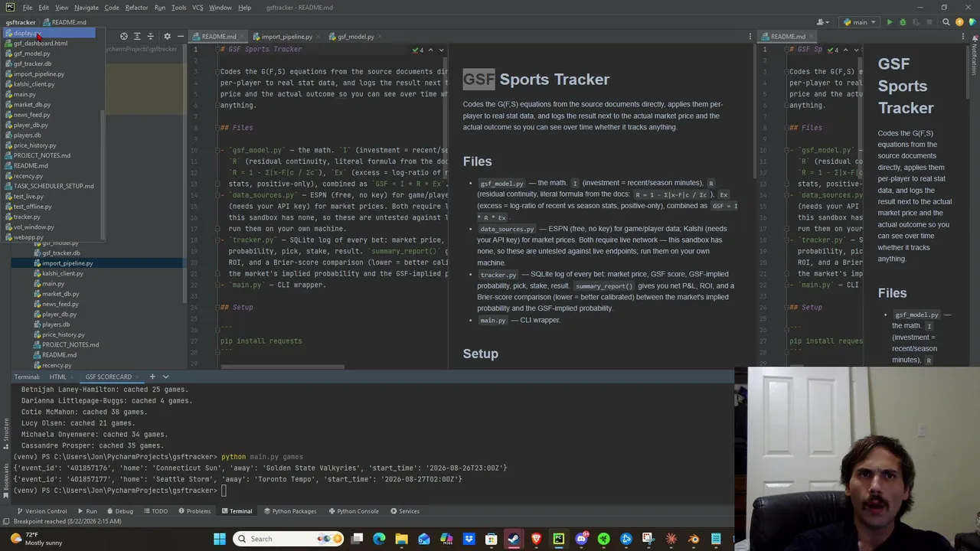Image resolution: width=980 pixels, height=551 pixels.
Task: Select the README.md tab in left editor
Action: pyautogui.click(x=218, y=37)
